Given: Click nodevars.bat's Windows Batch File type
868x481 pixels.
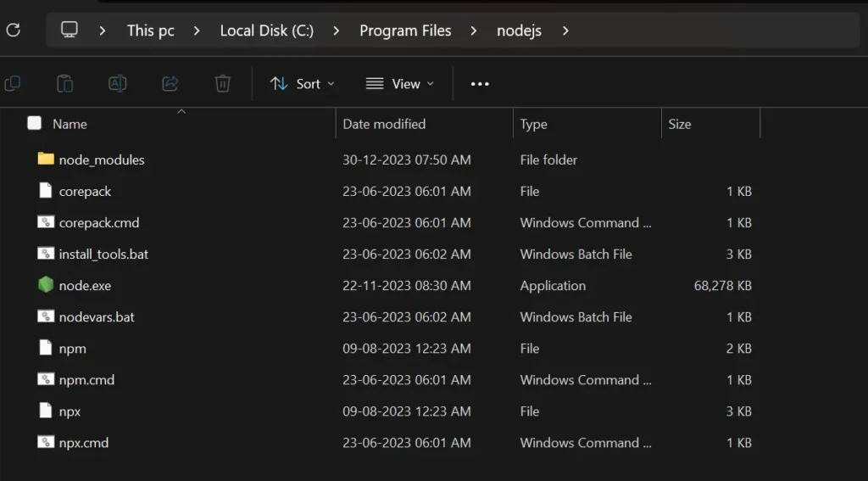Looking at the screenshot, I should pyautogui.click(x=576, y=317).
